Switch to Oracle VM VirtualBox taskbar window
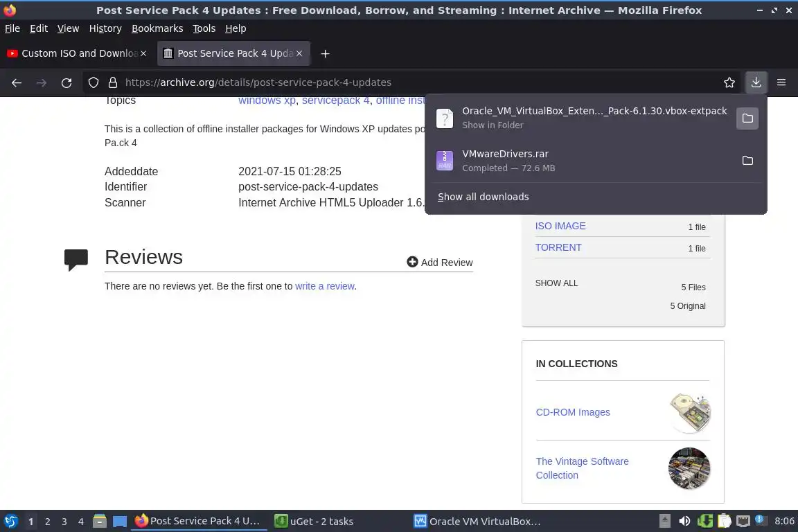The width and height of the screenshot is (798, 532). click(477, 522)
